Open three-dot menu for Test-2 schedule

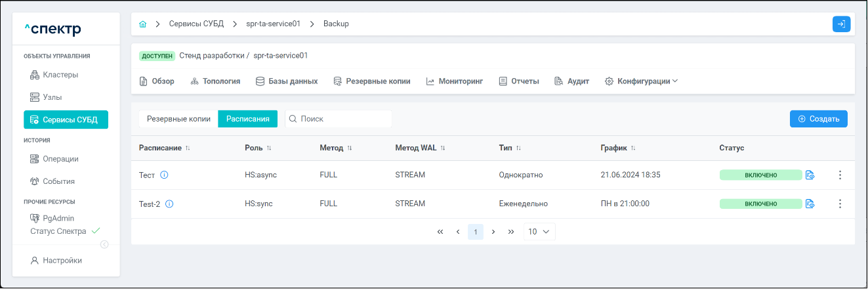point(840,204)
